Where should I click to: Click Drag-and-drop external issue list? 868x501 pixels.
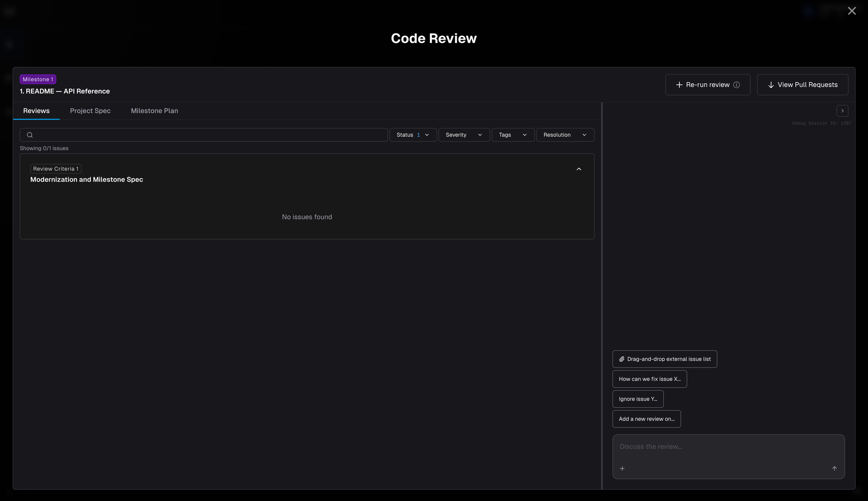(665, 359)
